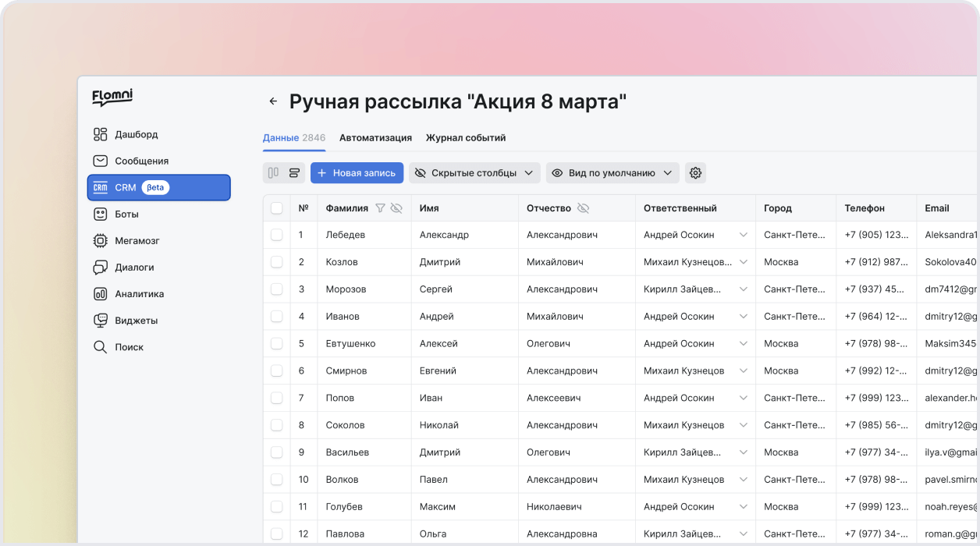Check the row checkbox for Лебедев

[277, 235]
